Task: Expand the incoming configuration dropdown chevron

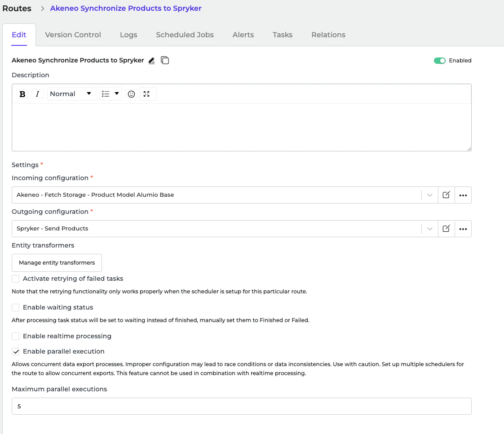Action: tap(430, 195)
